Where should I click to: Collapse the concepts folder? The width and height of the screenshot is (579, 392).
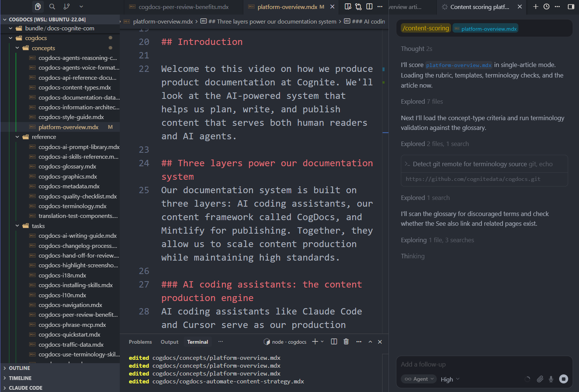click(60, 48)
